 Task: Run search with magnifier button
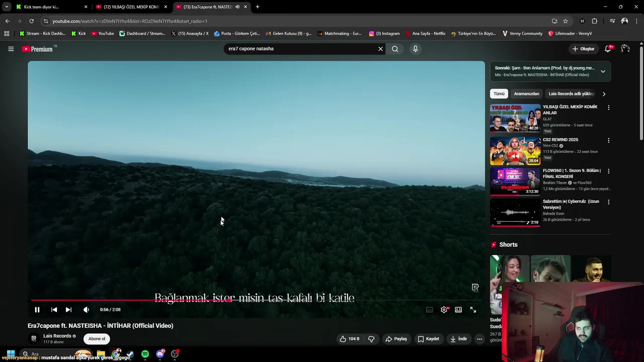pyautogui.click(x=395, y=49)
